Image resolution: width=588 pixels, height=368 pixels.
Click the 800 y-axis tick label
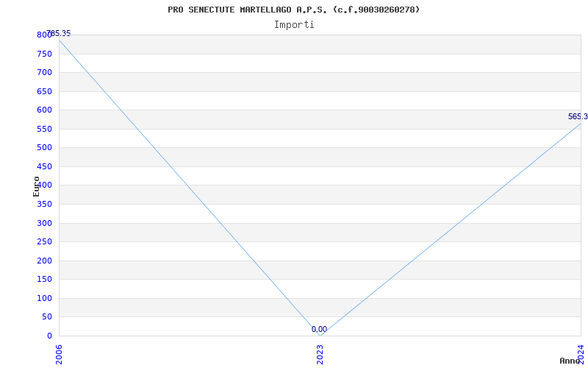(x=44, y=35)
